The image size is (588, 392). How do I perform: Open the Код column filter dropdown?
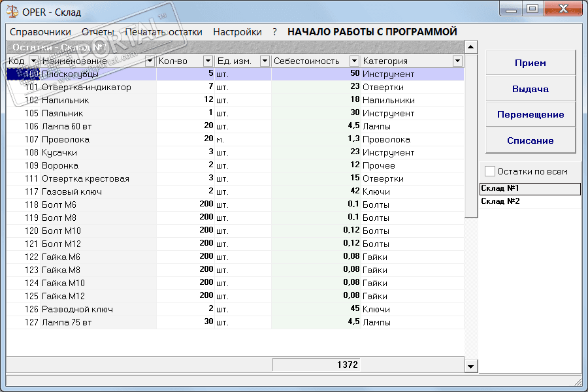pyautogui.click(x=34, y=61)
